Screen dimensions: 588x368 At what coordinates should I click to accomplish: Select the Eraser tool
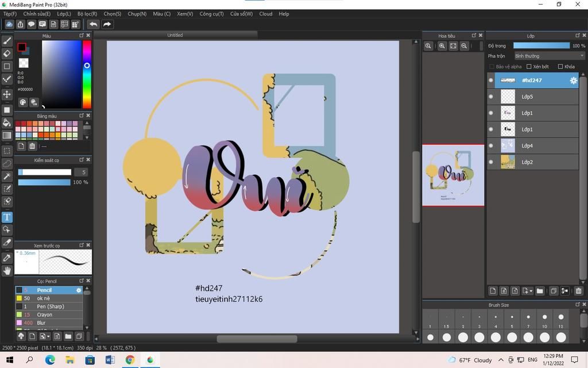7,53
